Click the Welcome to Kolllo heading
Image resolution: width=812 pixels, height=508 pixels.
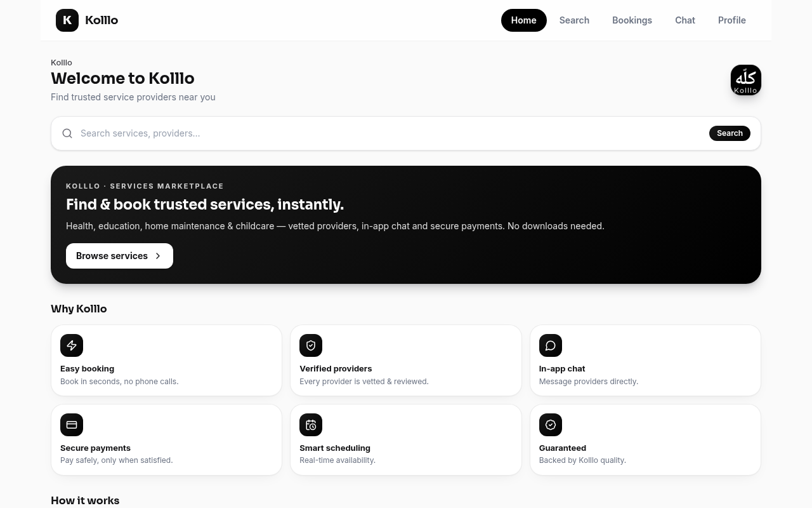tap(122, 78)
